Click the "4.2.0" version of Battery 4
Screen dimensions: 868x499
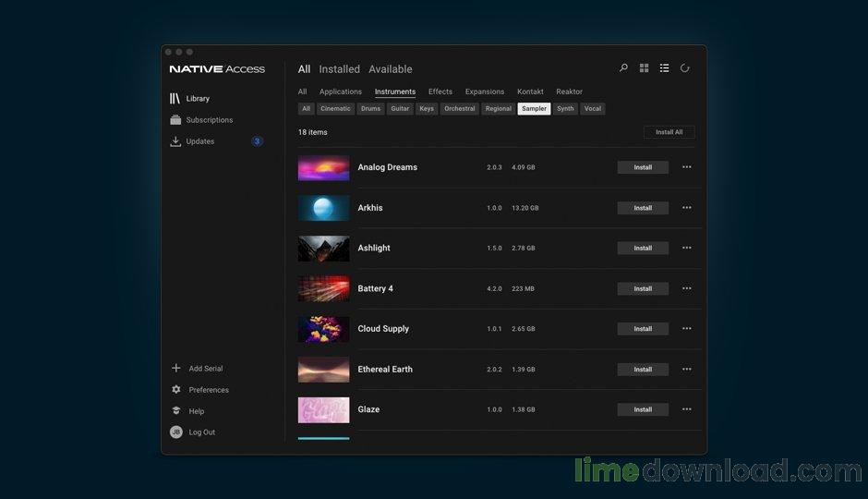494,288
